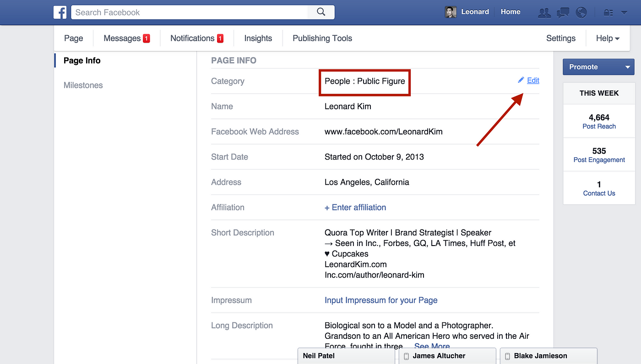Open the globe notifications icon
The width and height of the screenshot is (641, 364).
[581, 12]
